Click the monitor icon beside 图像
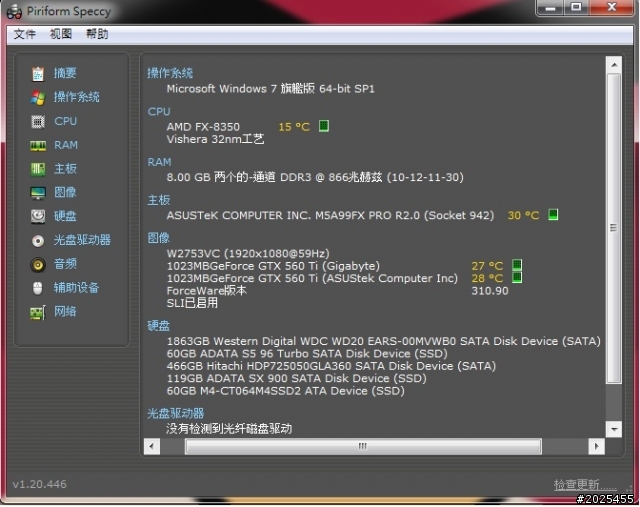Image resolution: width=640 pixels, height=507 pixels. (x=38, y=193)
